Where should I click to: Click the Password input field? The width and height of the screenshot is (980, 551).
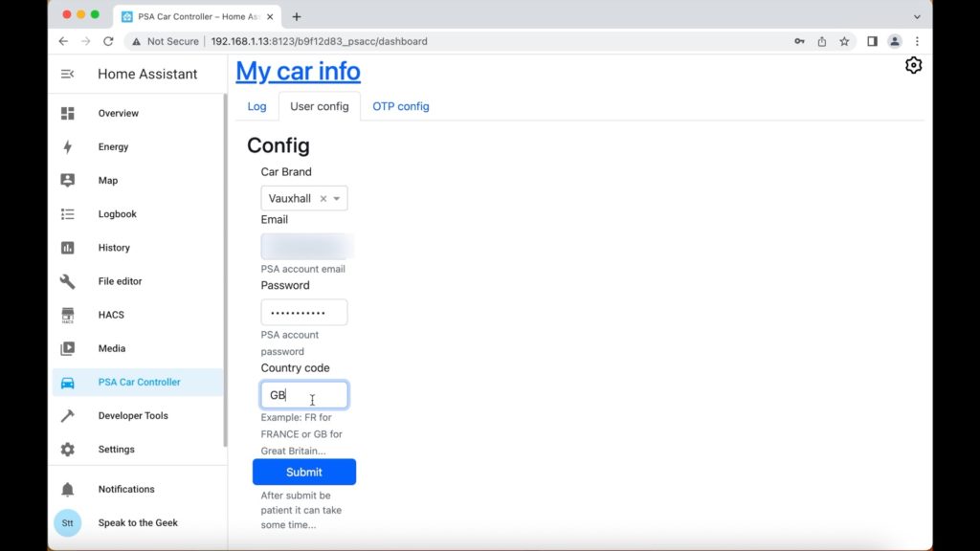coord(304,313)
